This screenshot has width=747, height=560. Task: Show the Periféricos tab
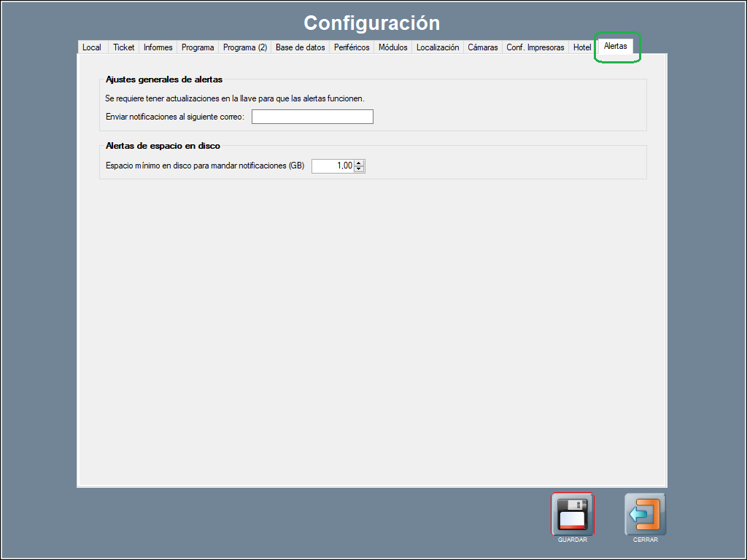click(352, 47)
